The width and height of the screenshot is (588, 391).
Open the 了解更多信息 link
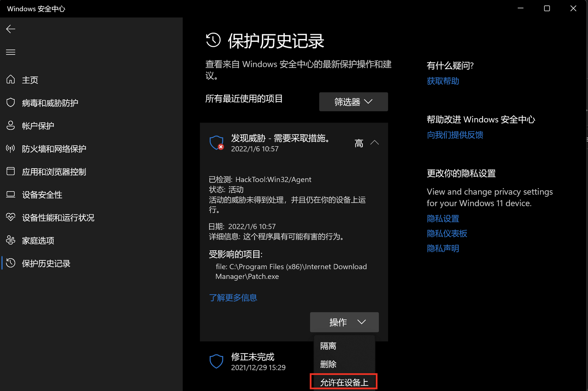pos(233,298)
